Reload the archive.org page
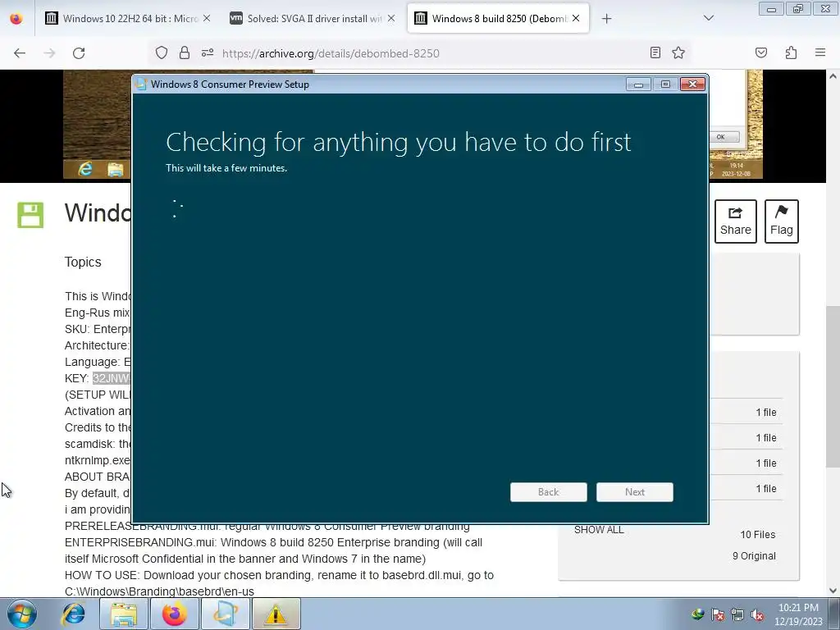The width and height of the screenshot is (840, 630). point(79,53)
